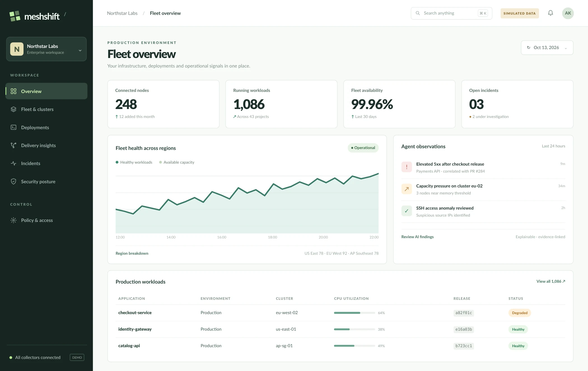Image resolution: width=588 pixels, height=371 pixels.
Task: Select Capacity pressure on cluster eu-02 observation
Action: click(x=483, y=189)
